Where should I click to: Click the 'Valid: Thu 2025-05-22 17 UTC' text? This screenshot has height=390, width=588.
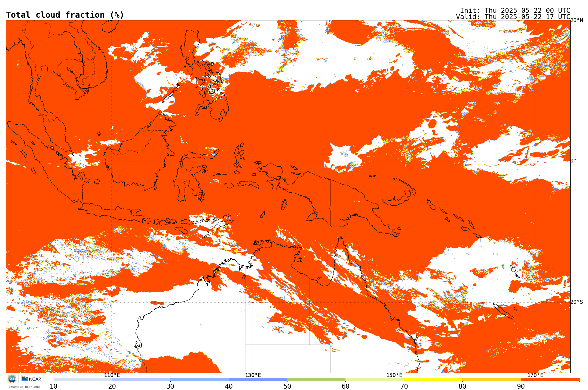tap(513, 17)
